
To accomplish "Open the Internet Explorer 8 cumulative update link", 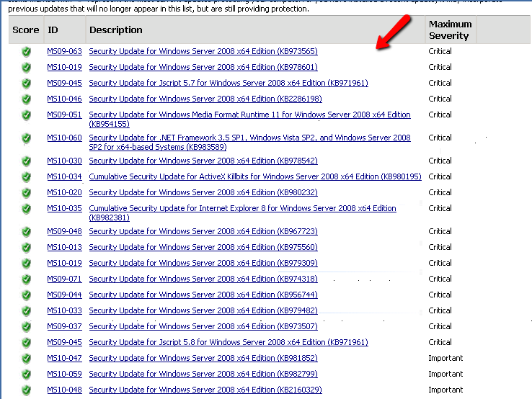I will point(243,213).
